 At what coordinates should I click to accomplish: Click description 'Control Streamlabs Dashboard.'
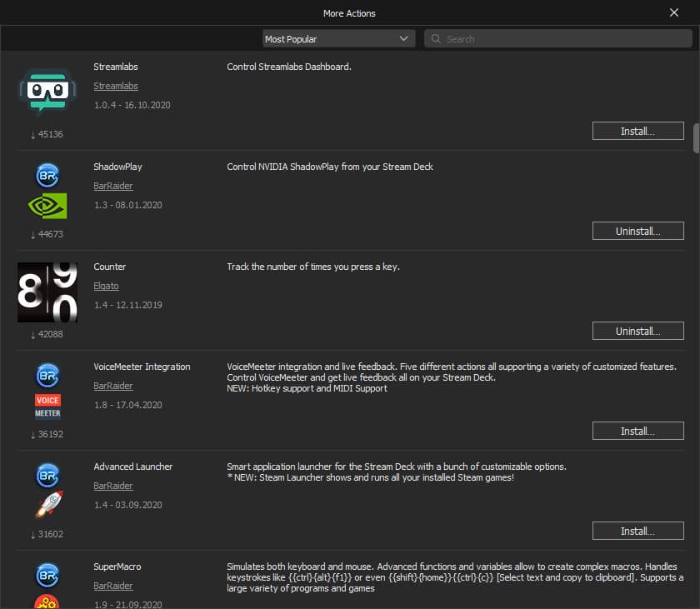pos(289,67)
